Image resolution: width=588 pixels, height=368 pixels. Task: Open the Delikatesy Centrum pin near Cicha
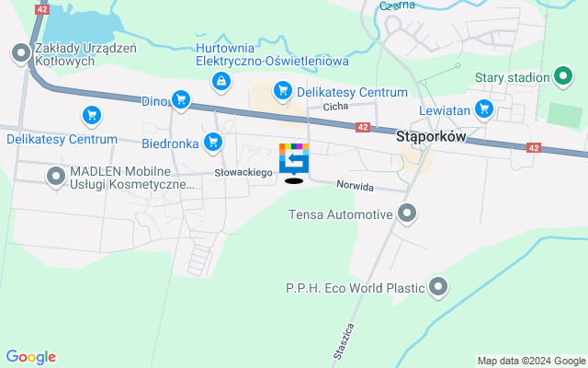pyautogui.click(x=283, y=91)
